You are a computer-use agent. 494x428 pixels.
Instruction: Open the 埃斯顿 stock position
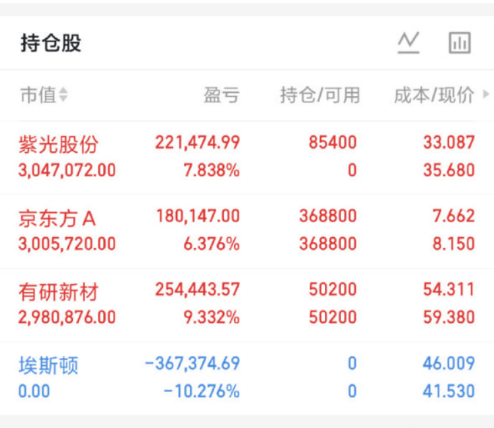(x=48, y=365)
